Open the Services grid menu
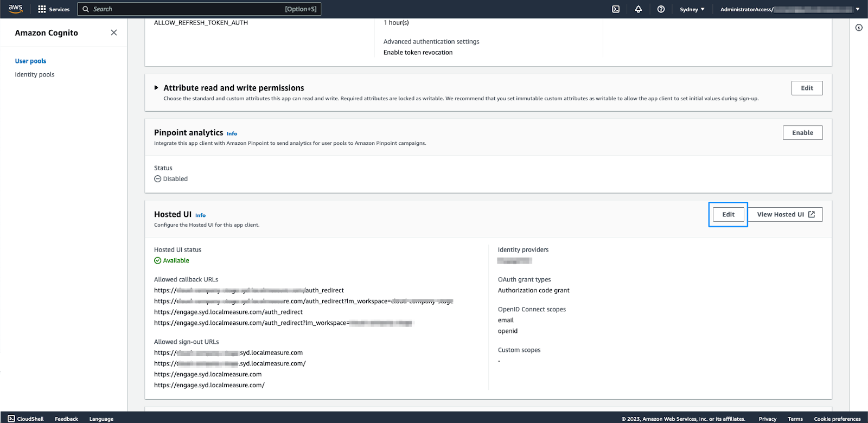The width and height of the screenshot is (868, 423). pos(54,9)
